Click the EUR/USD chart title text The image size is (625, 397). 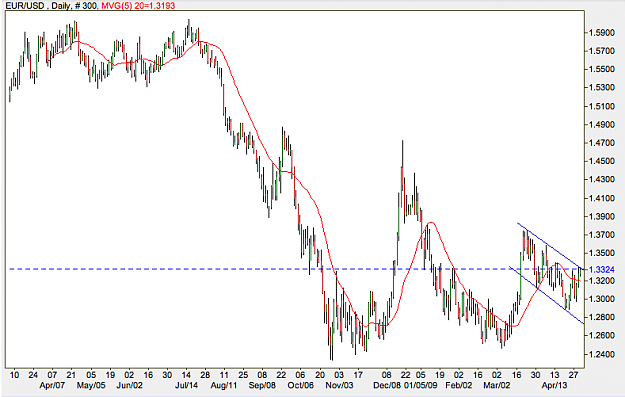click(x=50, y=5)
